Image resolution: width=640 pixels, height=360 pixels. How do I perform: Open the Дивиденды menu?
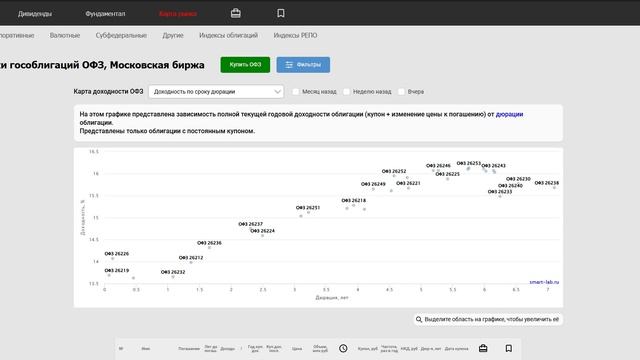click(x=35, y=13)
